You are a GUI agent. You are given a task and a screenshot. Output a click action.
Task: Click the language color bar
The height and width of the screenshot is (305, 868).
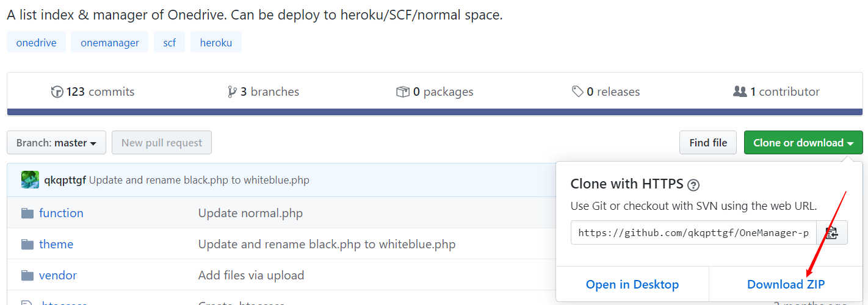[435, 112]
